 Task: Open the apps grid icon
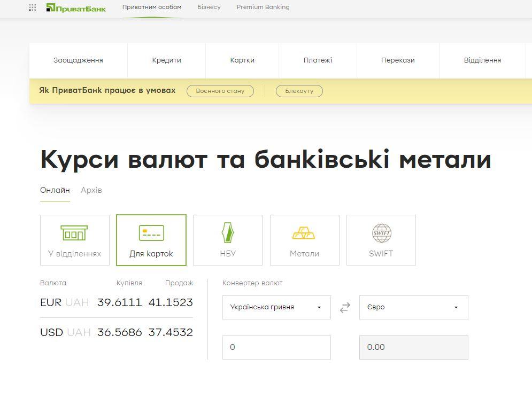(x=33, y=7)
